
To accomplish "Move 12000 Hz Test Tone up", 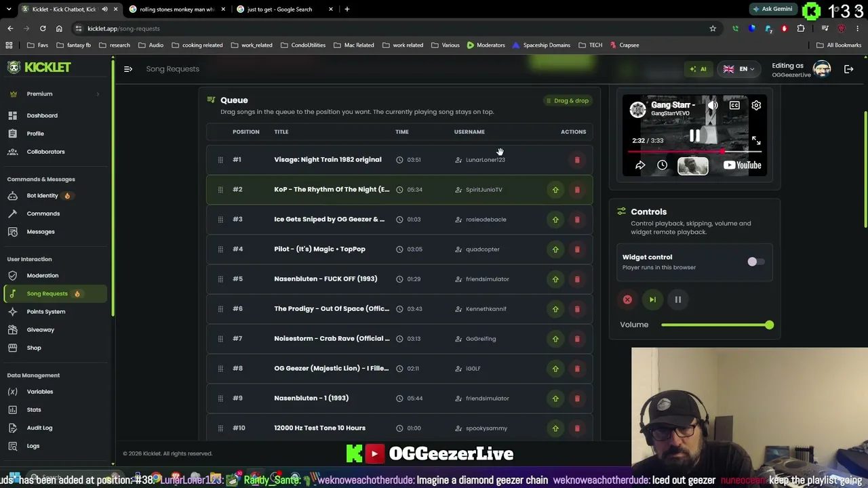I will pos(555,428).
